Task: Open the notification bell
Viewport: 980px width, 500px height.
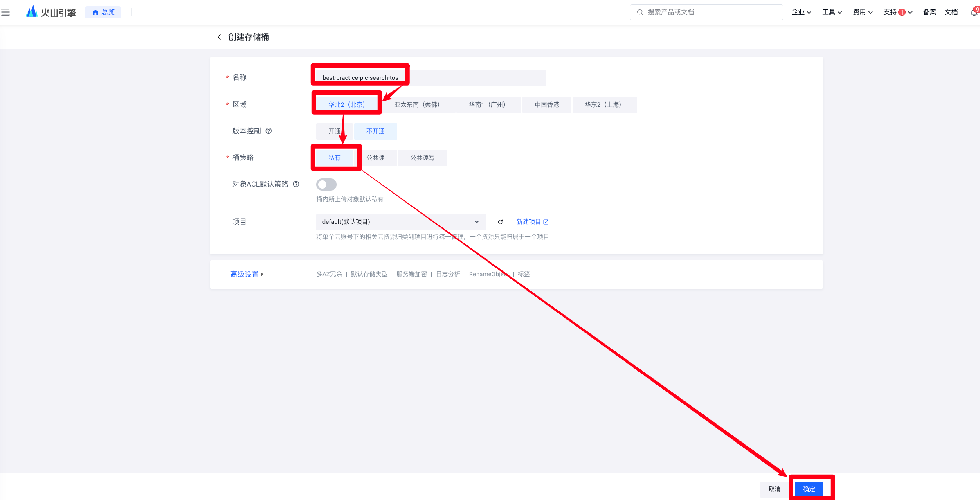Action: click(974, 12)
